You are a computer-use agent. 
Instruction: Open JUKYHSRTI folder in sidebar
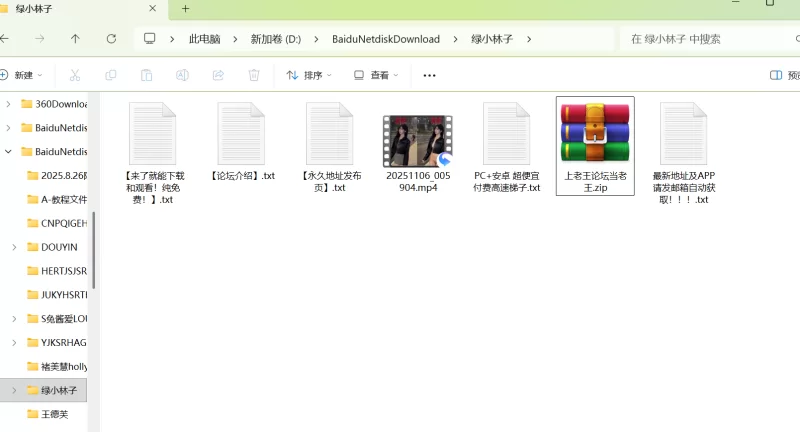pos(57,295)
